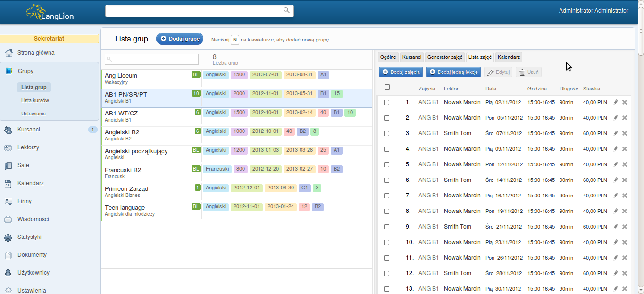Click the pencil edit icon for lesson 3
Screen dimensions: 644x294
(x=615, y=133)
